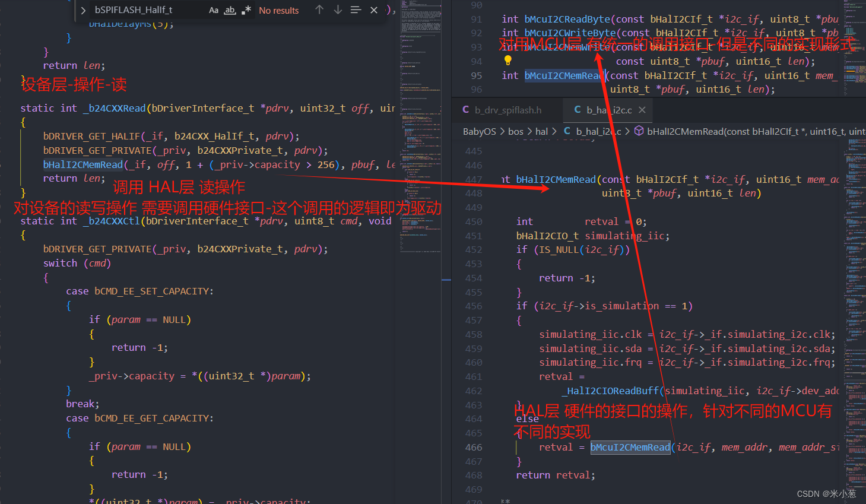Click 'simulating_iic.sda' on line 459
The image size is (866, 504).
click(x=591, y=348)
